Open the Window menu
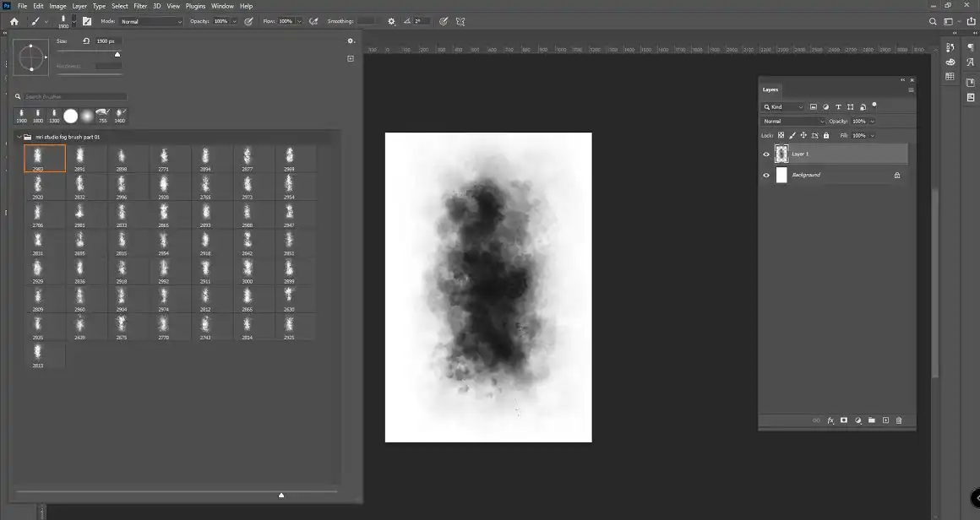Image resolution: width=980 pixels, height=520 pixels. 222,5
